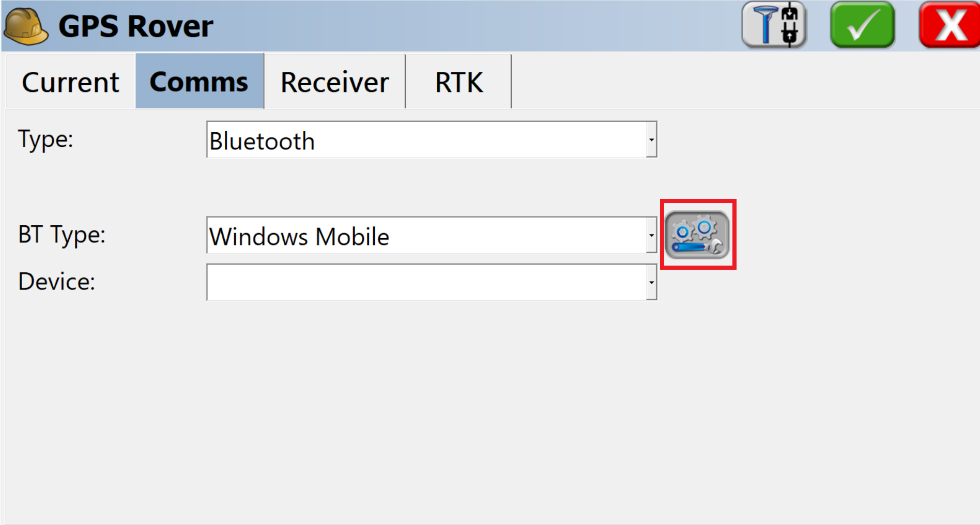
Task: Switch to the Current tab
Action: [x=70, y=82]
